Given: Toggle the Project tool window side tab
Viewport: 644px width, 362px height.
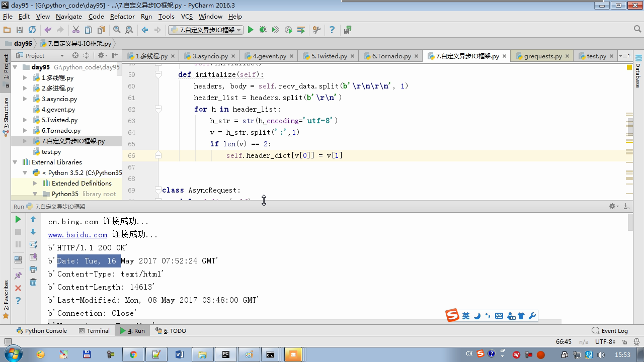Looking at the screenshot, I should click(6, 67).
